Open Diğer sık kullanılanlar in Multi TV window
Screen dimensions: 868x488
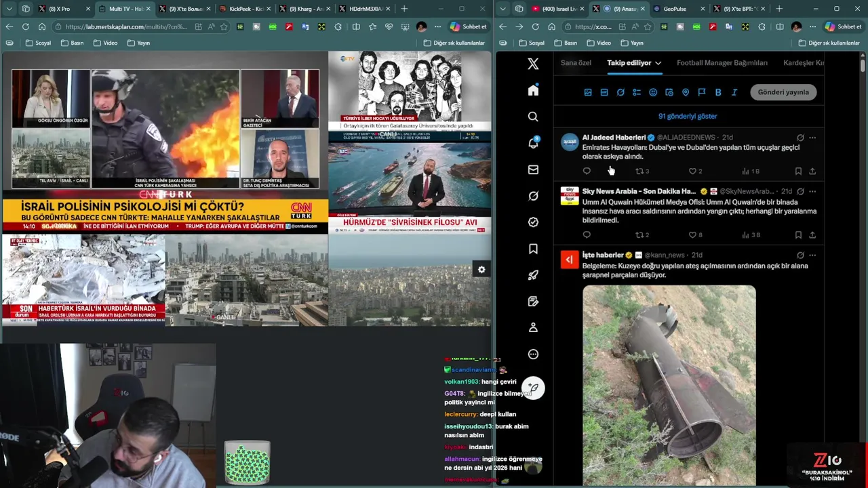pyautogui.click(x=454, y=43)
